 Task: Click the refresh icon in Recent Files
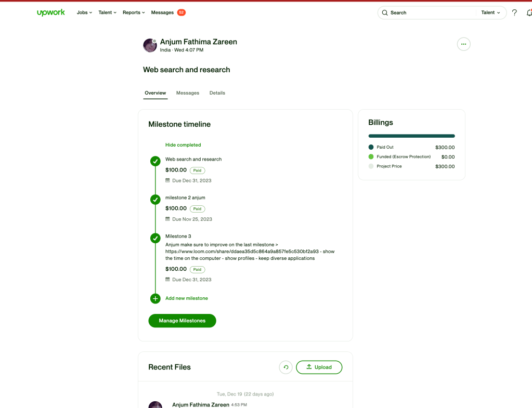point(286,367)
